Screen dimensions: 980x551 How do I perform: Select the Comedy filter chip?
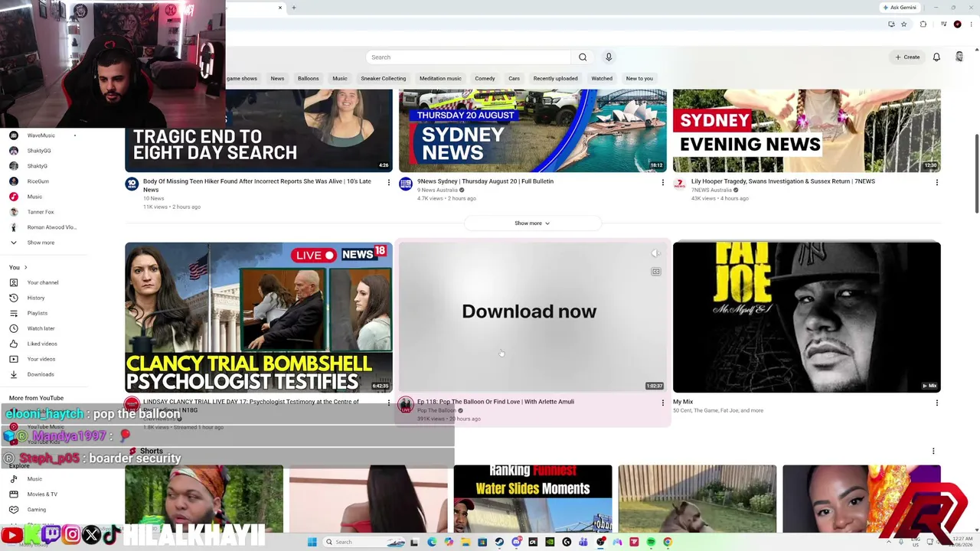pyautogui.click(x=485, y=78)
